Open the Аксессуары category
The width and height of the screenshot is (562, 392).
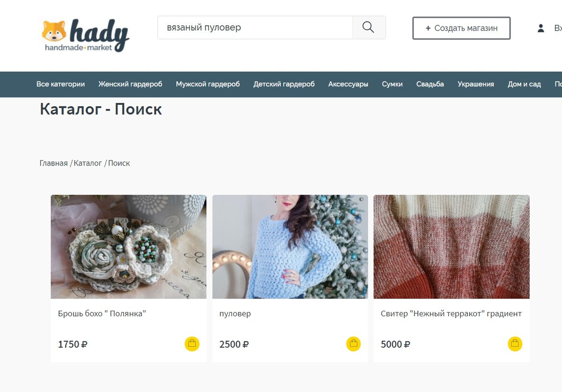pyautogui.click(x=348, y=84)
